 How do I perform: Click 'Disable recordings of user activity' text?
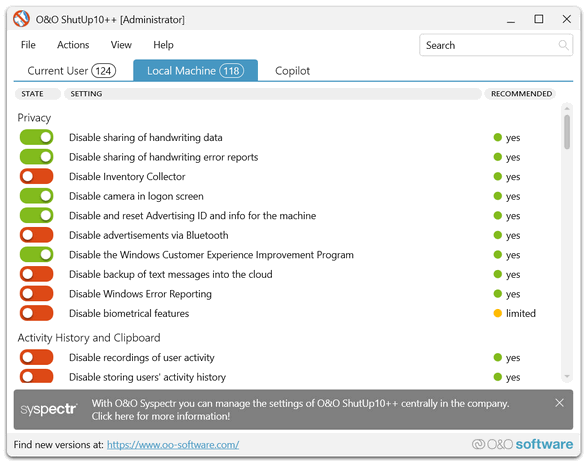[x=142, y=357]
